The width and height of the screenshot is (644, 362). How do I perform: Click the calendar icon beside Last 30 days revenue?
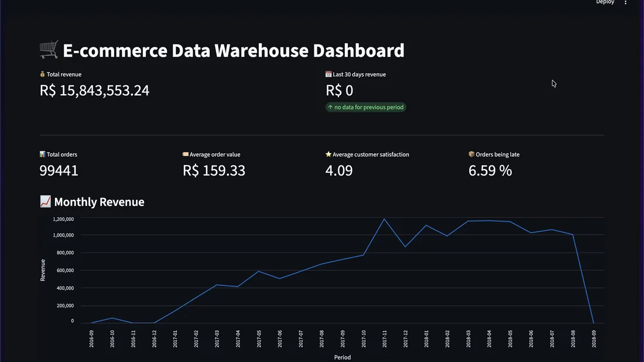pyautogui.click(x=328, y=74)
